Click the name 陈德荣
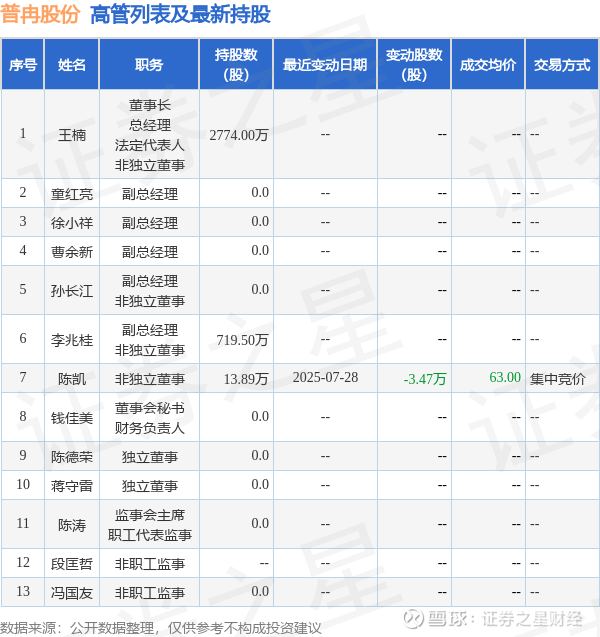600x637 pixels. coord(72,457)
